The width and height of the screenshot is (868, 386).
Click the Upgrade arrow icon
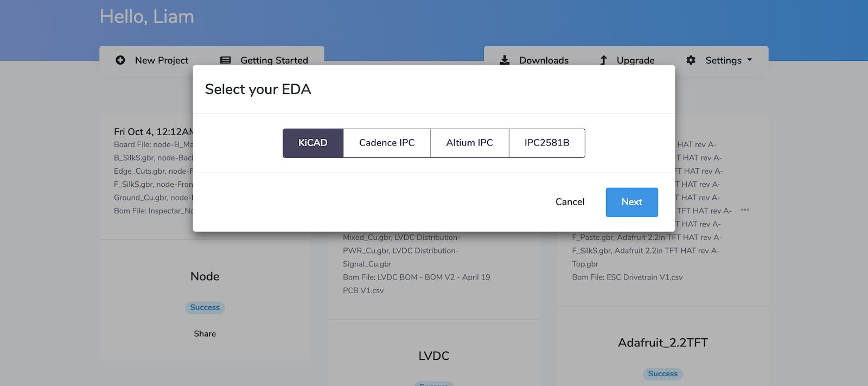coord(604,60)
